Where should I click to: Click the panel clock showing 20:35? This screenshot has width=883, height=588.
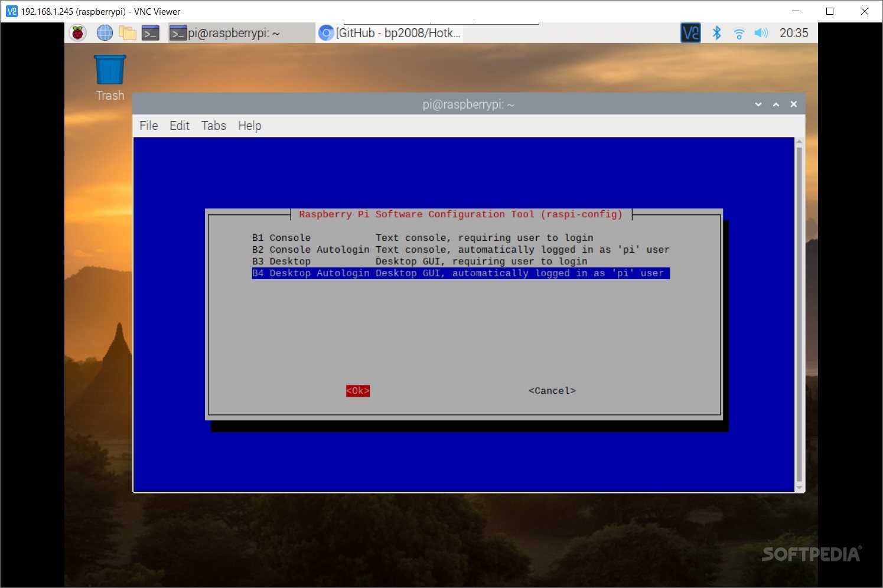coord(794,33)
